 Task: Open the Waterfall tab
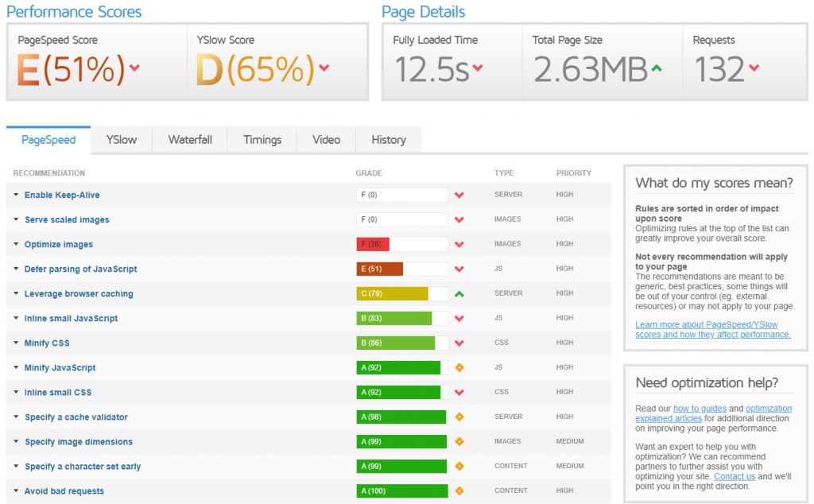(x=190, y=140)
